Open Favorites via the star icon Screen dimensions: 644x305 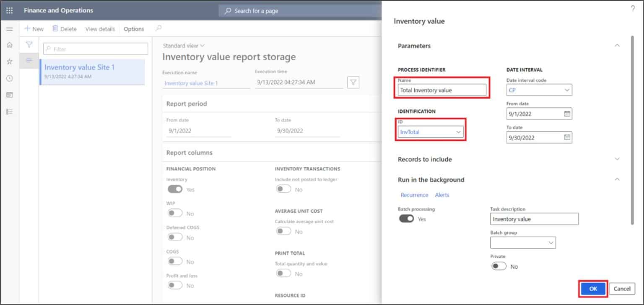[x=9, y=61]
